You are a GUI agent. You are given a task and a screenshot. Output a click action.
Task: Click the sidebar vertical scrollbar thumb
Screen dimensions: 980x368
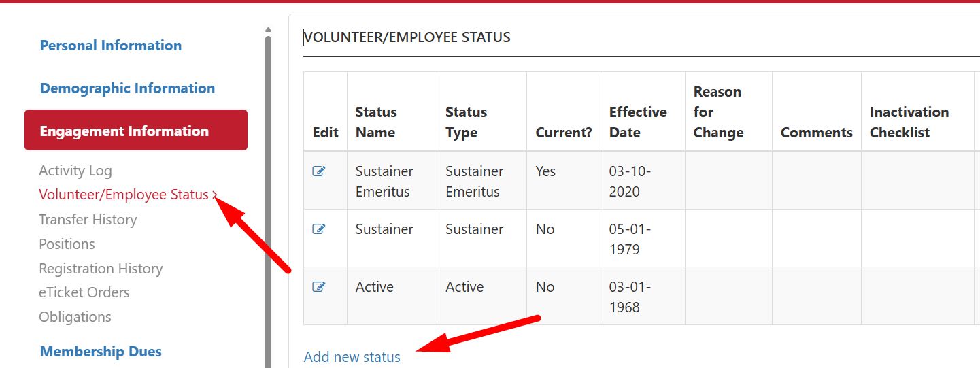(268, 201)
